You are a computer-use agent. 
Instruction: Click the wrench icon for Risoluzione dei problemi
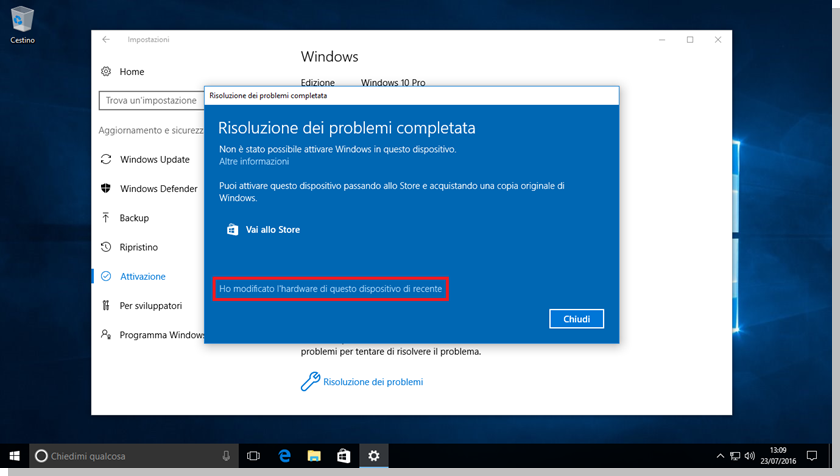tap(310, 381)
